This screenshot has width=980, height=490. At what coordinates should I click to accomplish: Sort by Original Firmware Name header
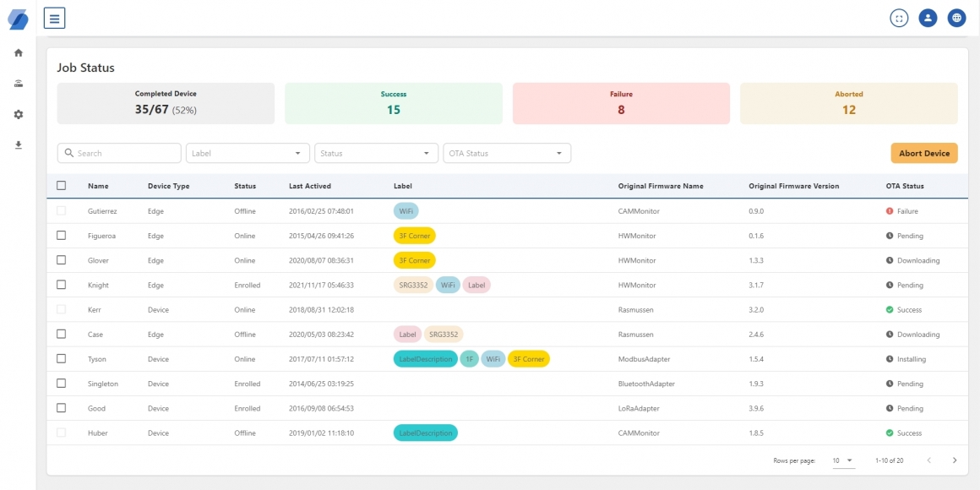661,186
